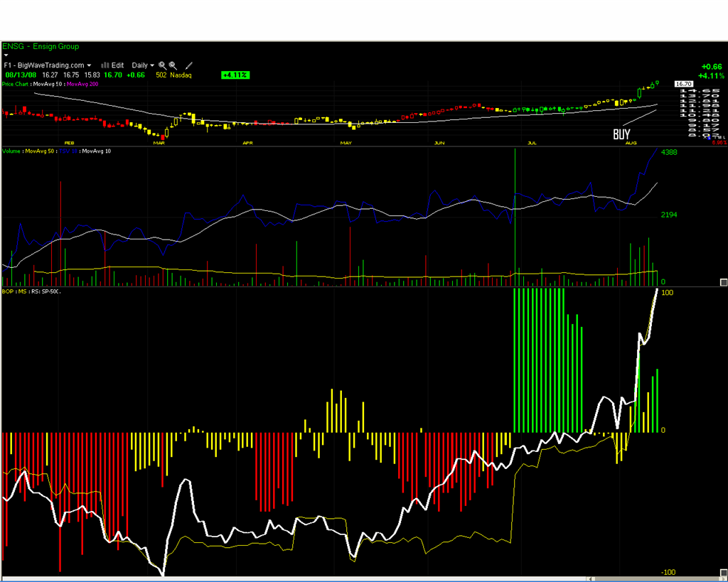Open the Daily timeframe dropdown
This screenshot has height=582, width=728.
(x=141, y=65)
